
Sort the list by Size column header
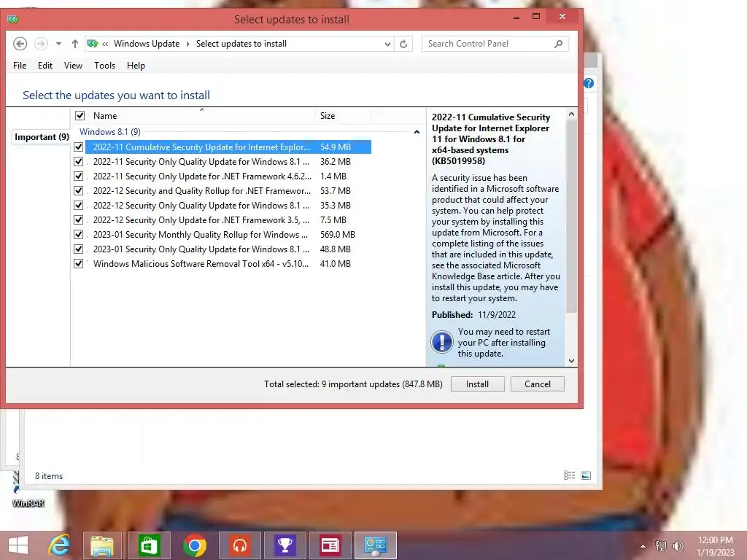[x=343, y=116]
